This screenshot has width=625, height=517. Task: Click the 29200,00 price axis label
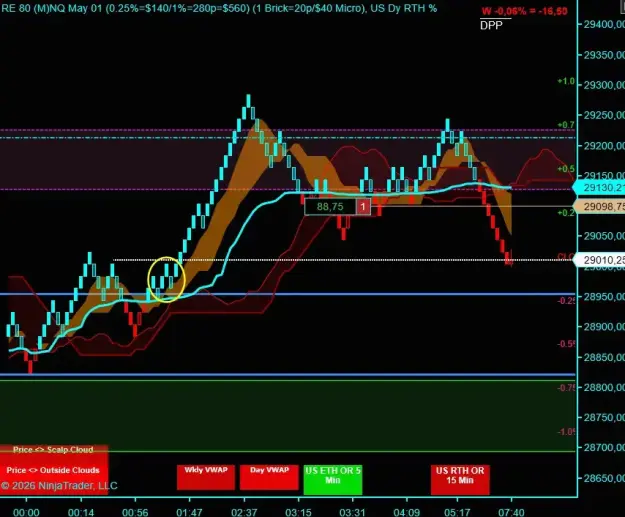coord(604,145)
